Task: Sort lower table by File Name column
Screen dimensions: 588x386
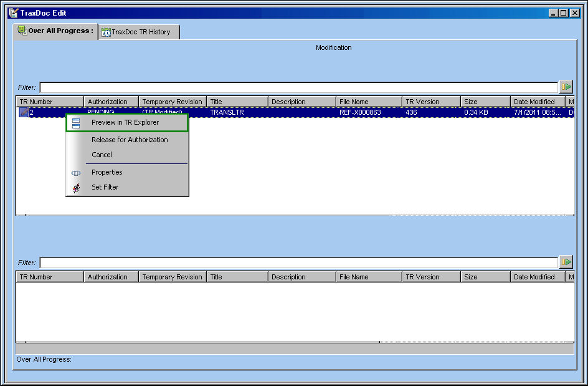Action: tap(369, 277)
